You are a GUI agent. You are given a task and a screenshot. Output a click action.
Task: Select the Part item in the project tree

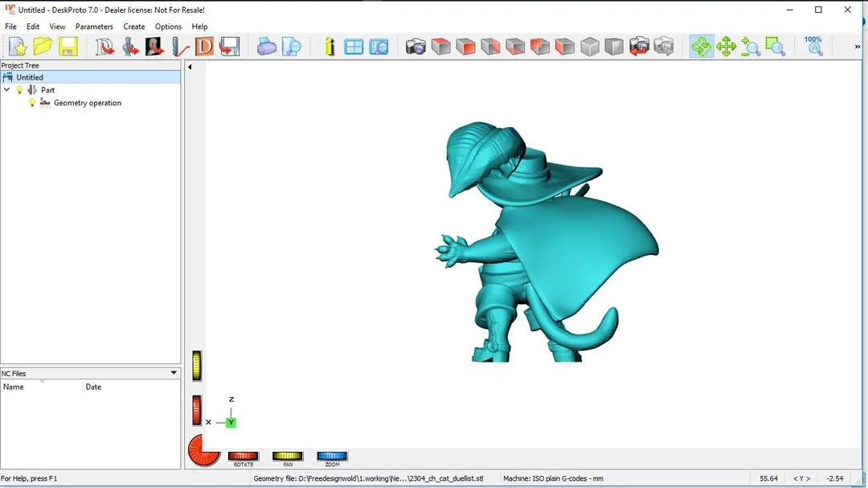coord(47,90)
